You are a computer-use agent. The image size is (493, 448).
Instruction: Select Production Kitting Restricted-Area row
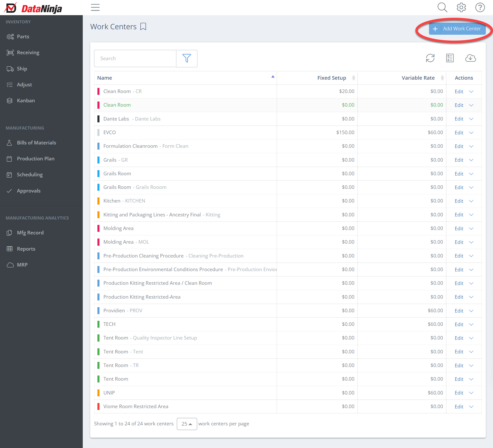click(288, 297)
